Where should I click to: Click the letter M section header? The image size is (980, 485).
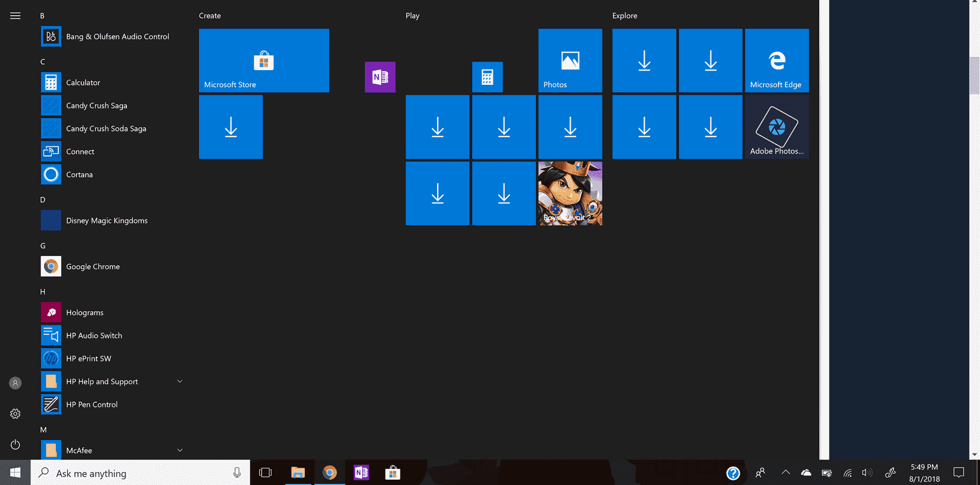coord(43,430)
